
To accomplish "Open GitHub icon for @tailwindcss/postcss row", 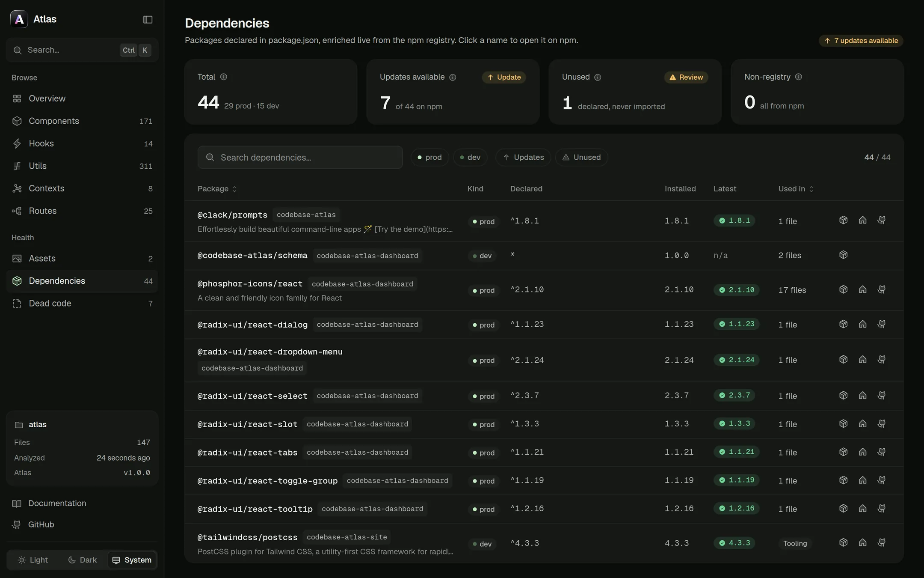I will (x=881, y=542).
